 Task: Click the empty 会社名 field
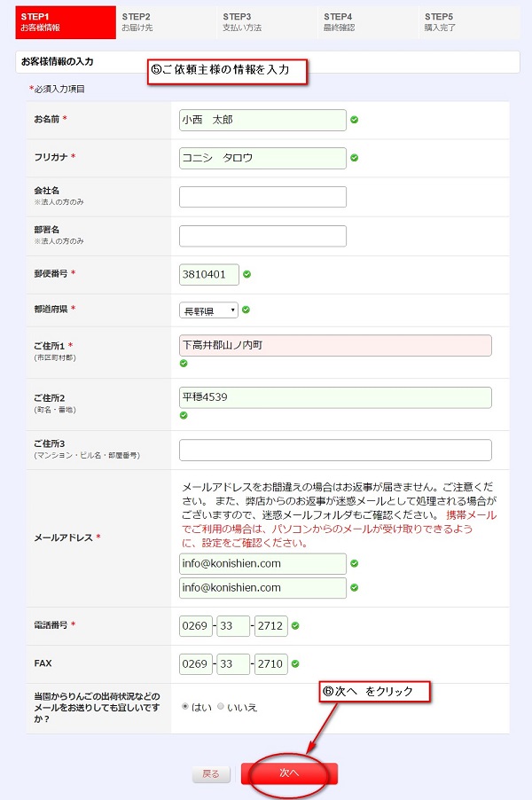pos(262,197)
